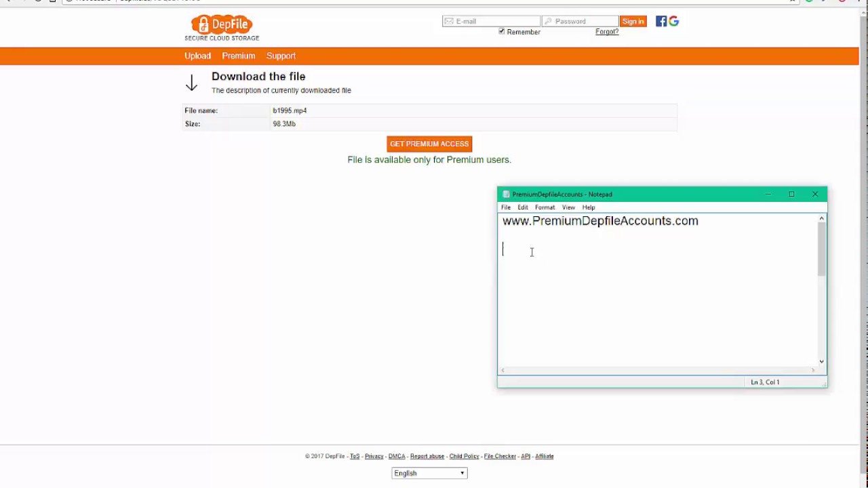
Task: Sign in with the Google icon
Action: tap(673, 22)
